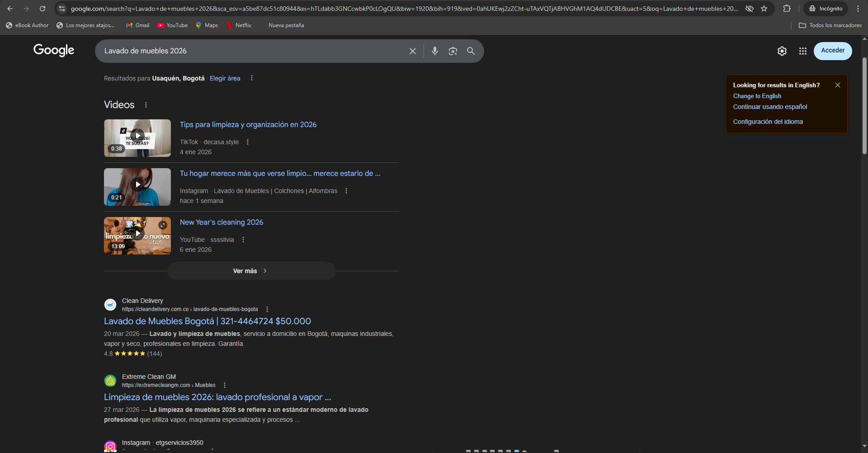The height and width of the screenshot is (453, 868).
Task: Activate voice search with the microphone
Action: point(434,51)
